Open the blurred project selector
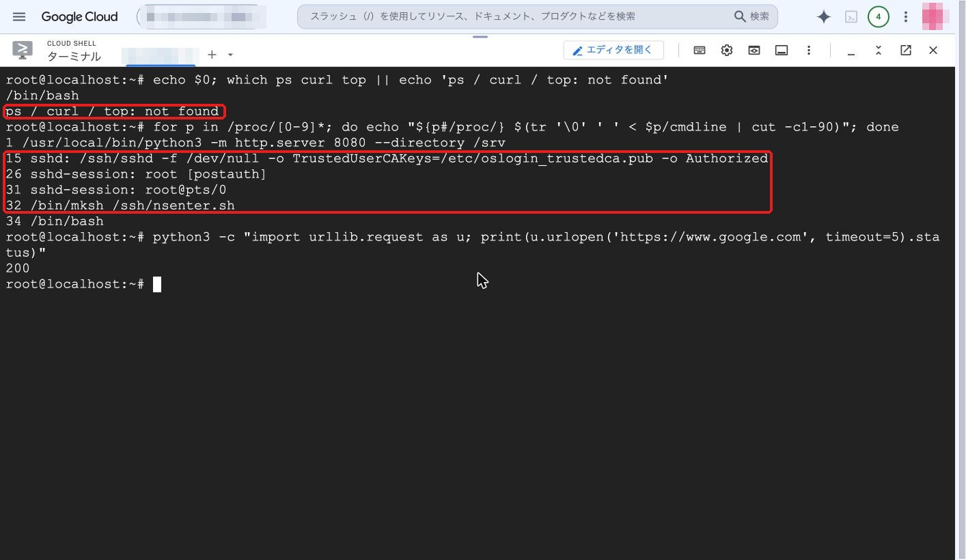This screenshot has height=560, width=966. tap(202, 16)
